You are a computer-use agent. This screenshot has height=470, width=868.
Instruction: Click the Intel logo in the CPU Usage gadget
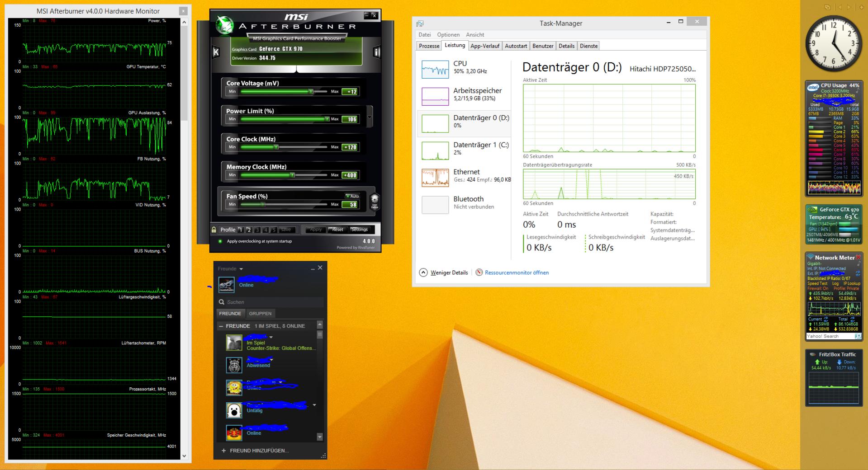pos(813,88)
